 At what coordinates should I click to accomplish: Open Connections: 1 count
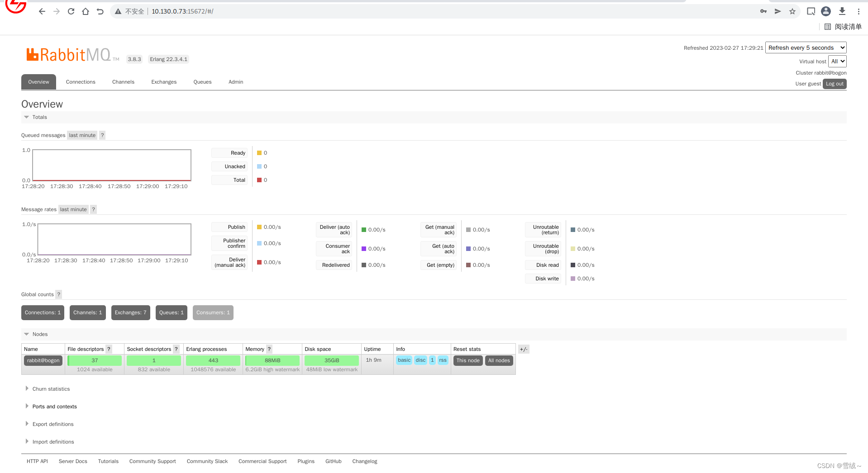pyautogui.click(x=43, y=312)
